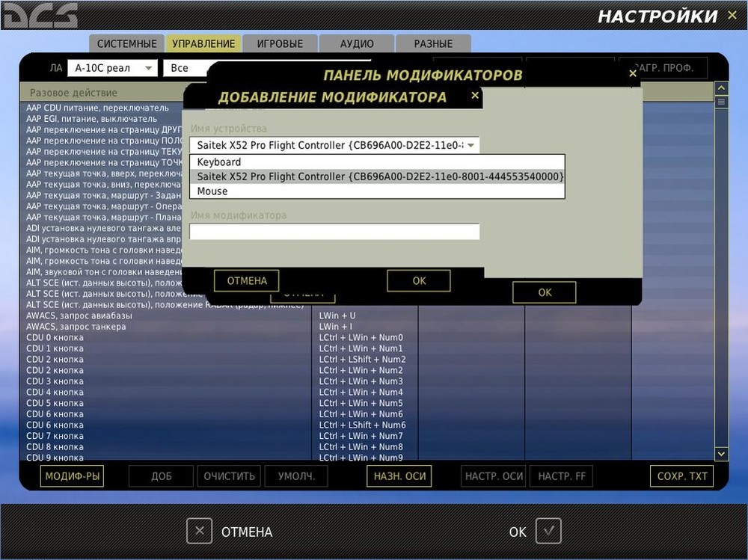Click the scrollbar up arrow of the bindings list
748x560 pixels.
point(720,87)
